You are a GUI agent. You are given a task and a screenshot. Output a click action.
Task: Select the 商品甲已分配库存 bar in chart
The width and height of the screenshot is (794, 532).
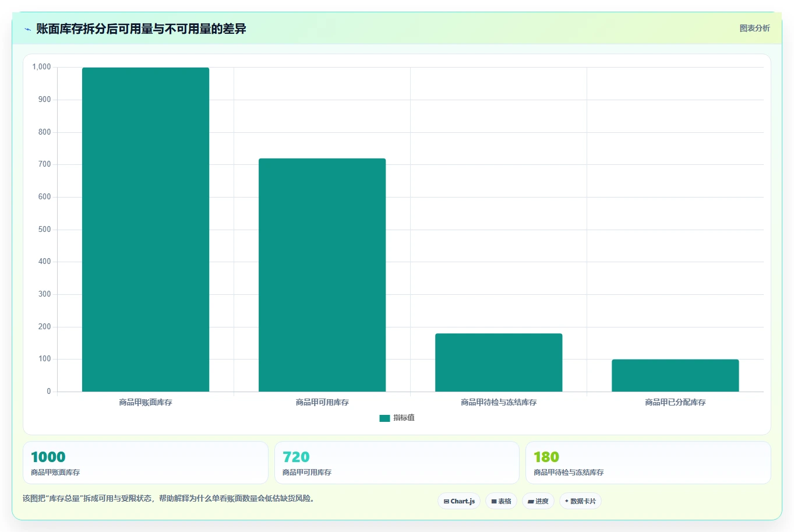[x=675, y=375]
